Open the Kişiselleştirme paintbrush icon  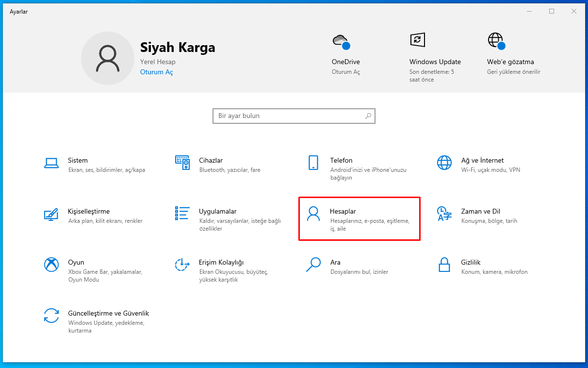point(51,214)
